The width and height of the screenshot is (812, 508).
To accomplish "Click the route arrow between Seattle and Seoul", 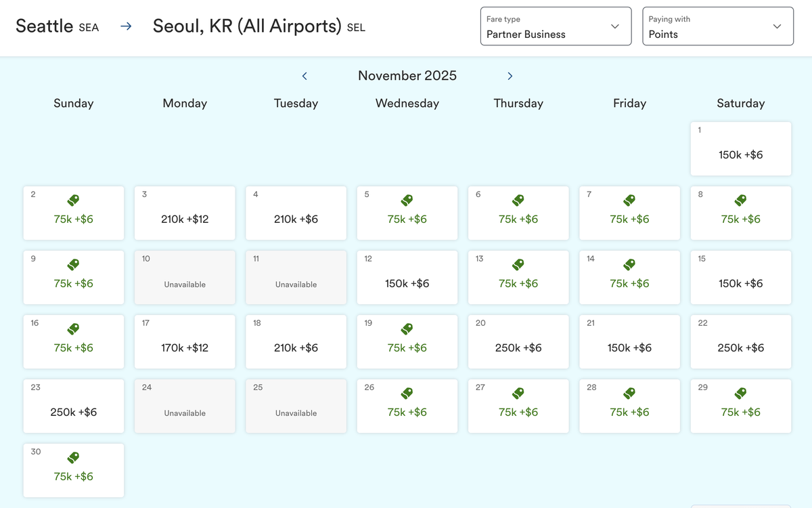I will (126, 26).
